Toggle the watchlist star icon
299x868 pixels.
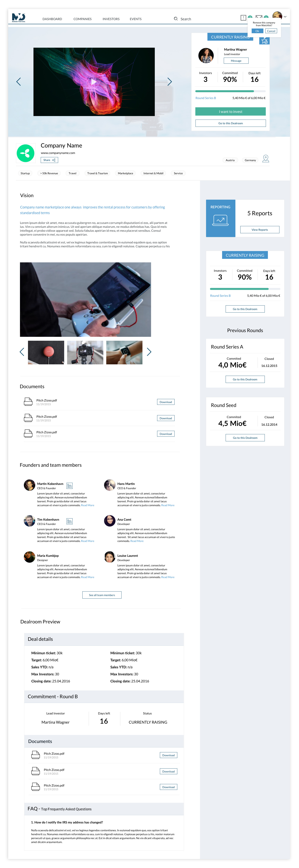[x=264, y=41]
